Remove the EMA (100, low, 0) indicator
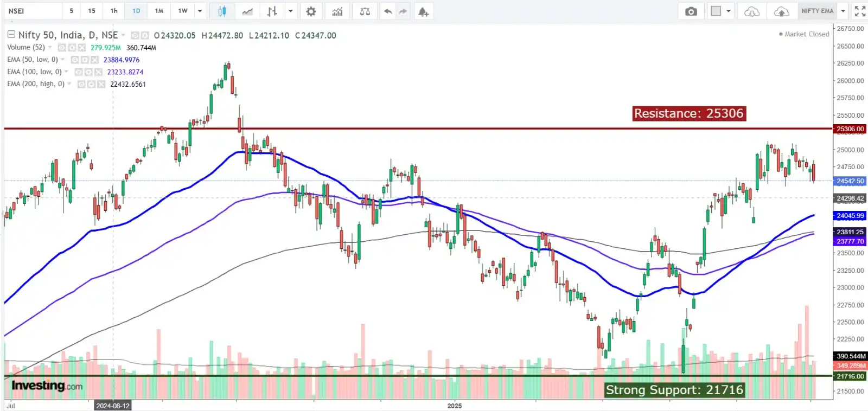Image resolution: width=868 pixels, height=411 pixels. tap(98, 72)
